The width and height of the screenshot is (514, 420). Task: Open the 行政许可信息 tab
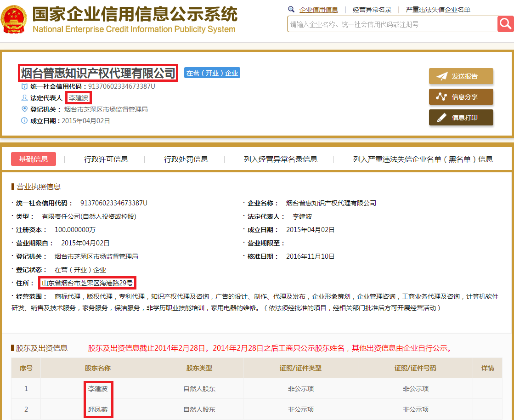106,159
